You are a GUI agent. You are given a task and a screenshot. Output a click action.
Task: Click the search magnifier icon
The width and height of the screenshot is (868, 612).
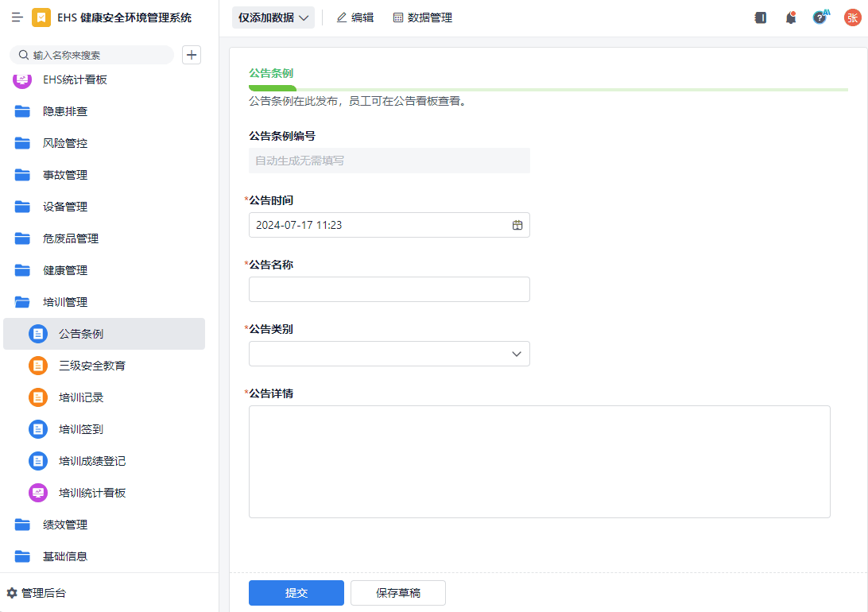click(x=24, y=55)
